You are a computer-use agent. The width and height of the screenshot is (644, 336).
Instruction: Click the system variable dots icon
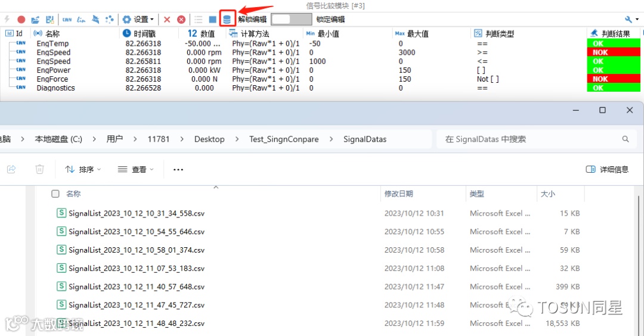[x=110, y=19]
